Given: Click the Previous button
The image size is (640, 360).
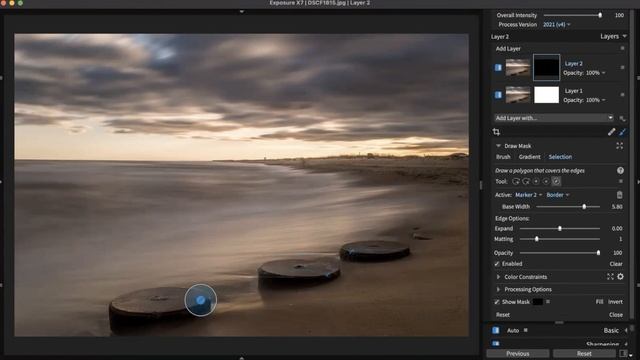Looking at the screenshot, I should pyautogui.click(x=518, y=353).
